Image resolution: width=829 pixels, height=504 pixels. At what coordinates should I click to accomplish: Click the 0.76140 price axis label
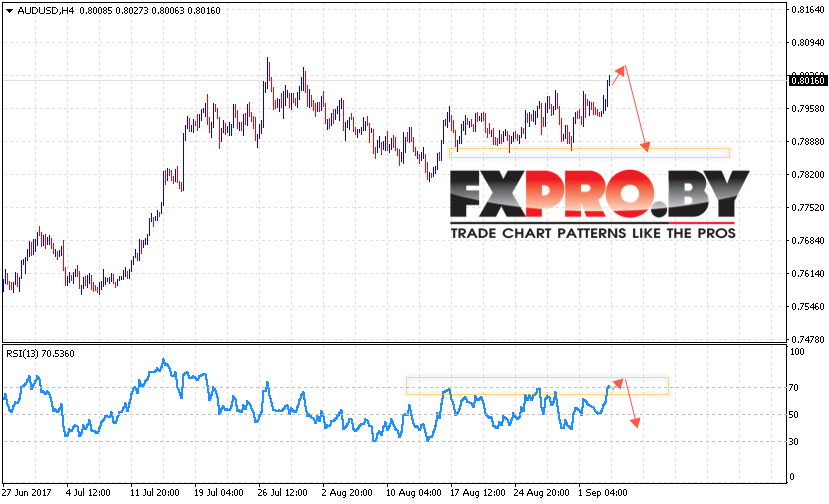pyautogui.click(x=808, y=273)
